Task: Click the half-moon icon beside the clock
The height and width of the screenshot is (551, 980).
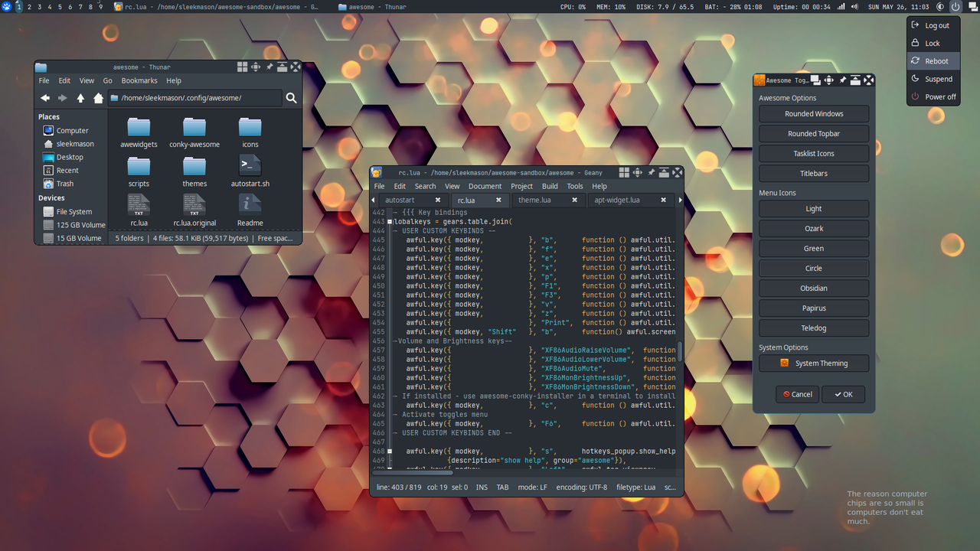Action: tap(939, 7)
